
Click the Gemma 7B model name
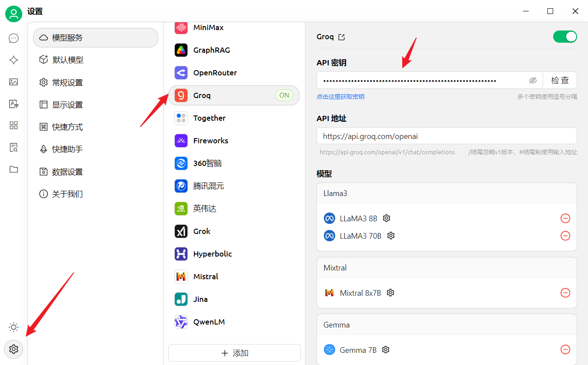(358, 349)
